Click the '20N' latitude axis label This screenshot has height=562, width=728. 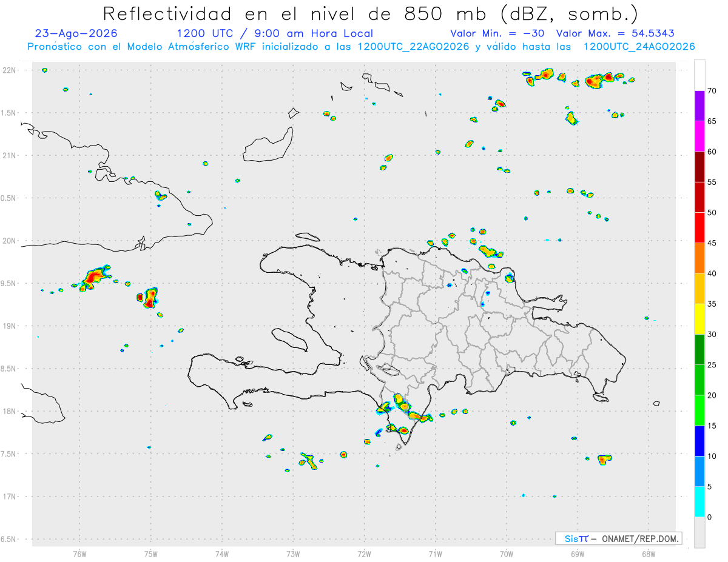[10, 241]
